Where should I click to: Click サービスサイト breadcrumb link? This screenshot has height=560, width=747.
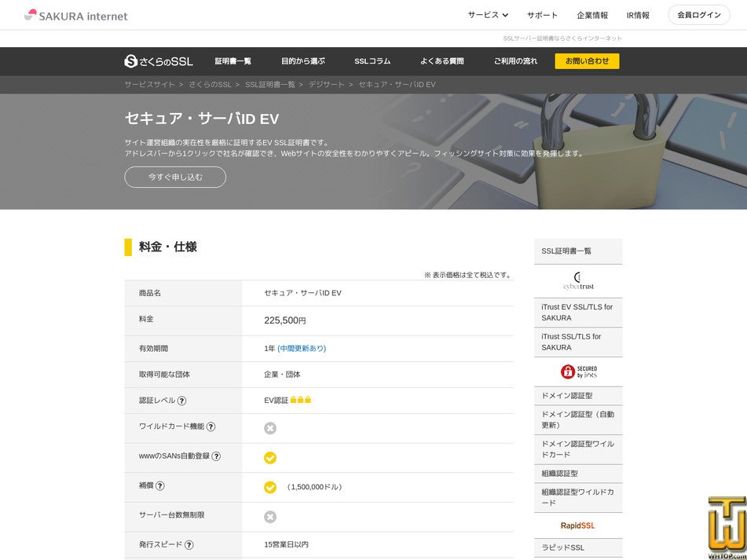(149, 84)
